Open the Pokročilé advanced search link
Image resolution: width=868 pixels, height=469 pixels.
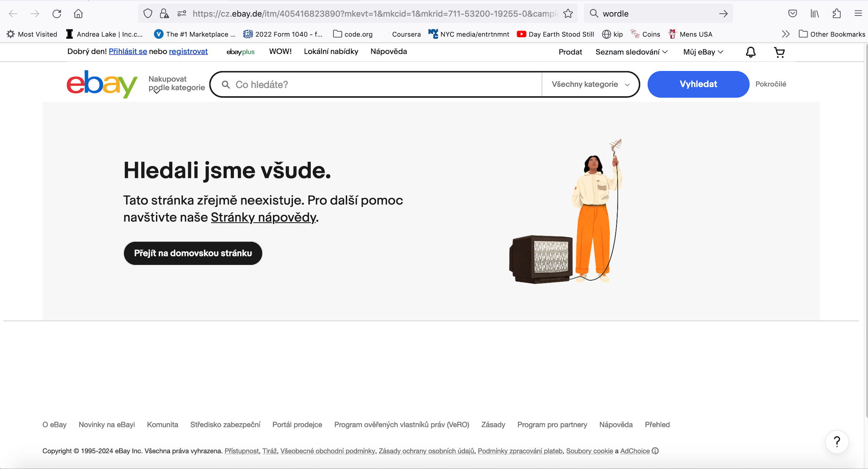[x=771, y=84]
